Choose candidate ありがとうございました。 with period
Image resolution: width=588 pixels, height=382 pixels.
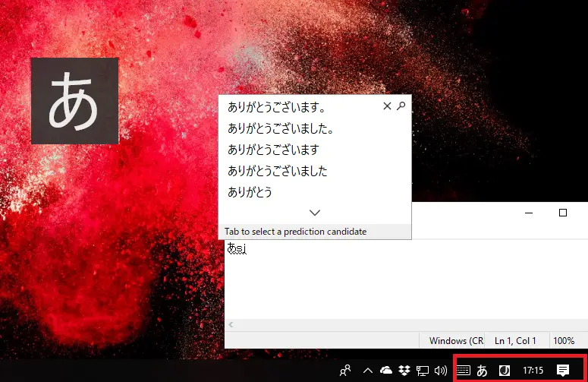click(281, 128)
